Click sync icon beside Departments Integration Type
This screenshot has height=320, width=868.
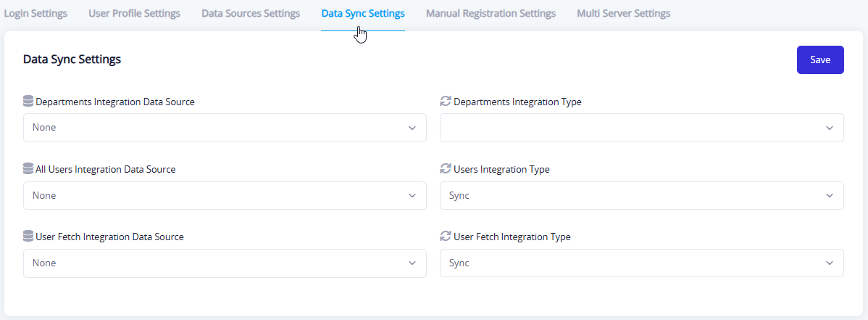[446, 102]
